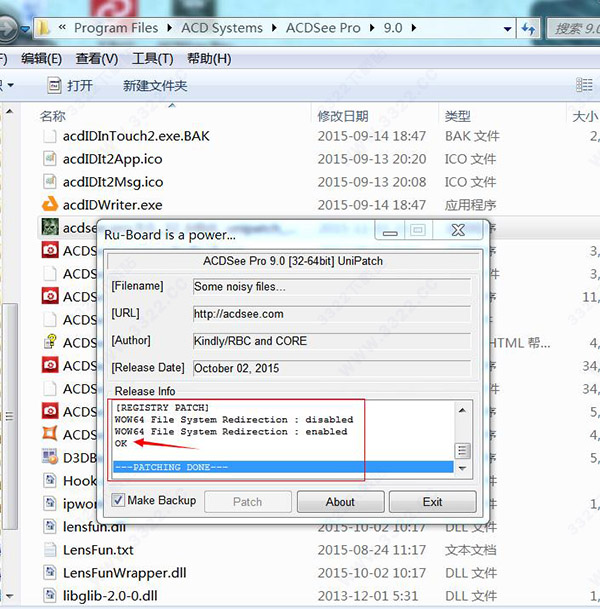Toggle the Make Backup checkbox
Screen dimensions: 600x609
[x=118, y=500]
